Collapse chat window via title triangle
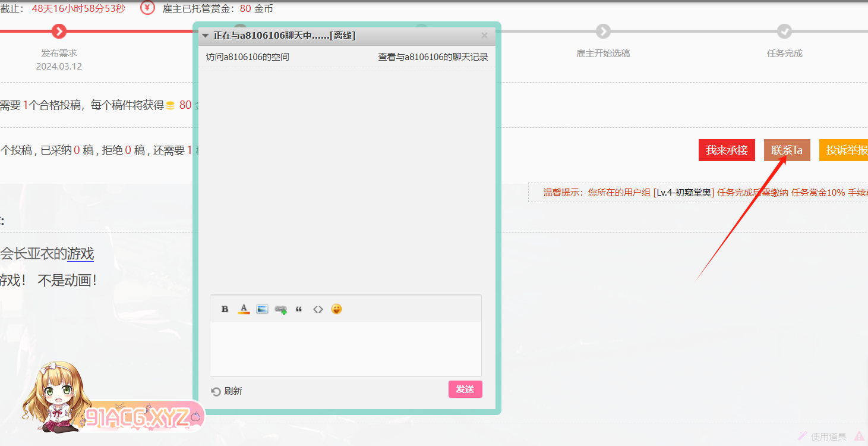The height and width of the screenshot is (446, 868). click(206, 36)
